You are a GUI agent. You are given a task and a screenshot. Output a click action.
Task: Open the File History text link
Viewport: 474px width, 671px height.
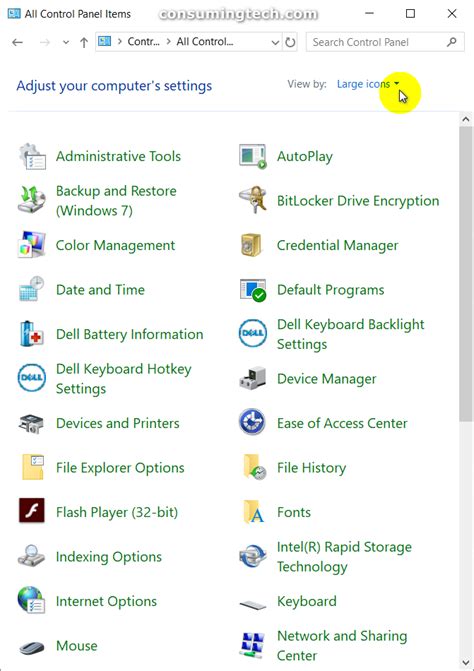(311, 468)
